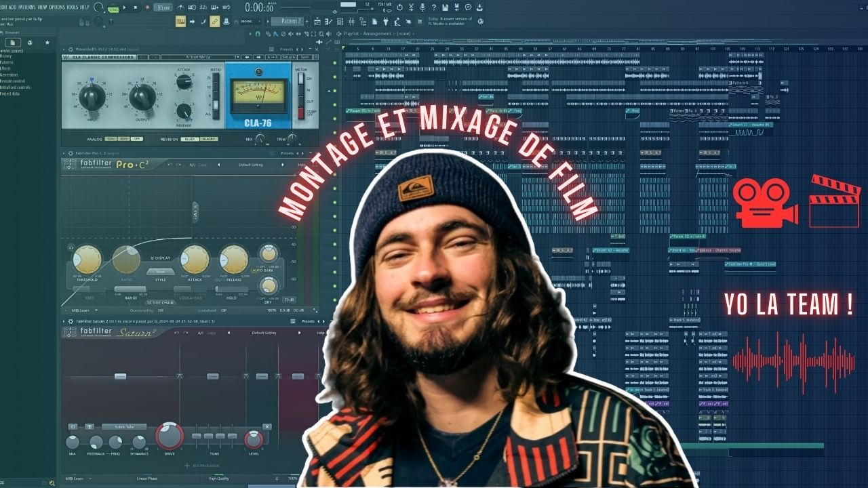Click the playlist magnet snap icon

[x=258, y=34]
